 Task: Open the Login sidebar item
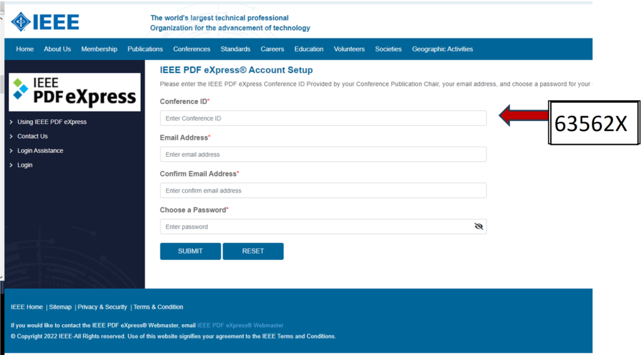coord(25,165)
